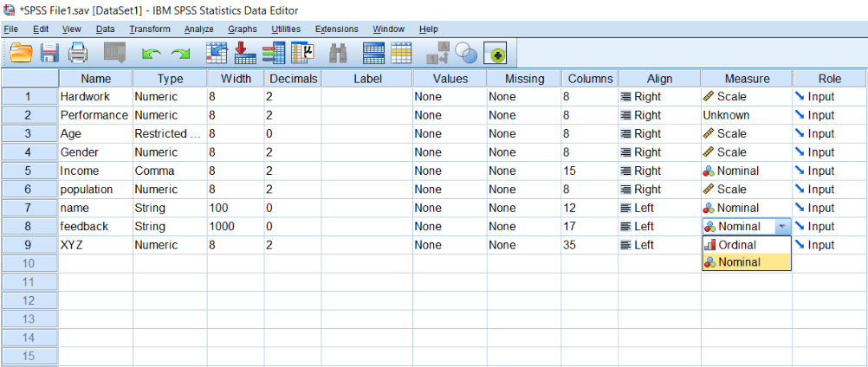Screen dimensions: 868x367
Task: Click the Role cell for XYZ variable
Action: coord(830,245)
